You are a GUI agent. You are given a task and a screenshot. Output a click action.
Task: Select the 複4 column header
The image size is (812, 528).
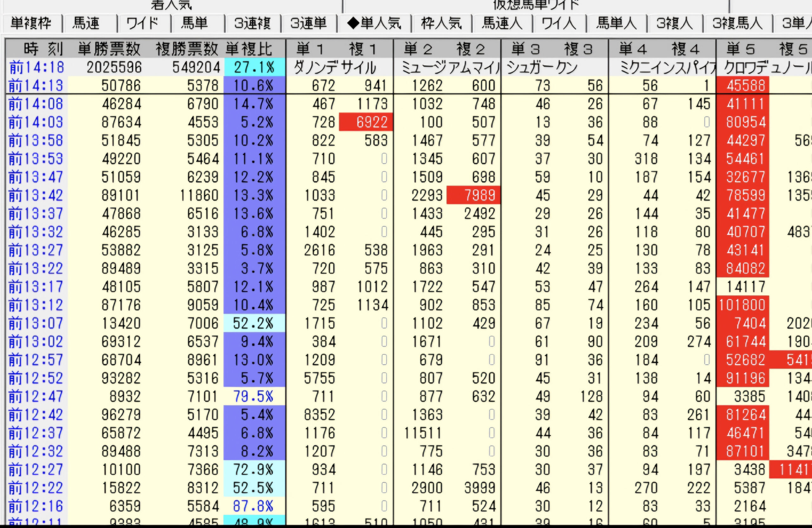(x=686, y=49)
